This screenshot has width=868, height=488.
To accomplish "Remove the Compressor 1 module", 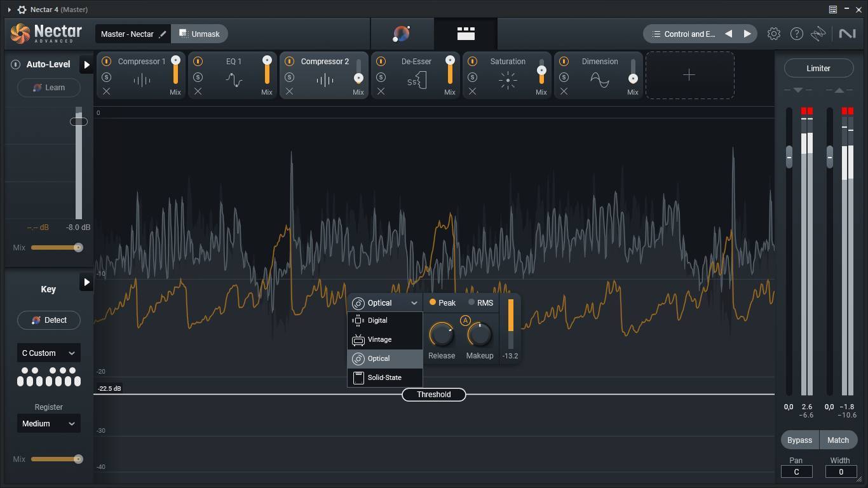I will tap(106, 91).
